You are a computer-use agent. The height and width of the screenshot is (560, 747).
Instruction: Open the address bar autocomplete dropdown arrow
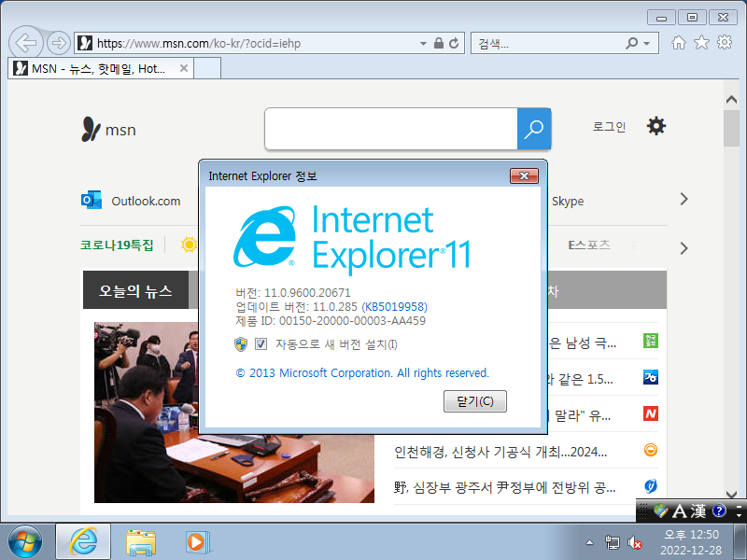423,43
